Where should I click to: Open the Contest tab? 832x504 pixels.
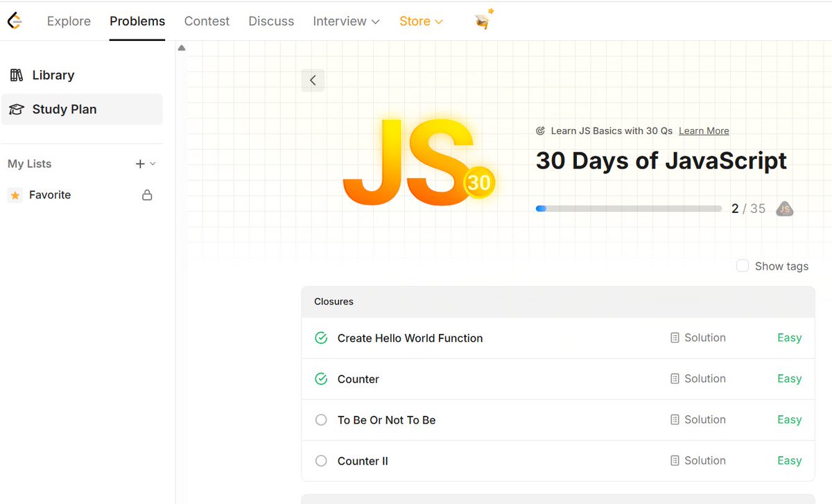click(207, 21)
